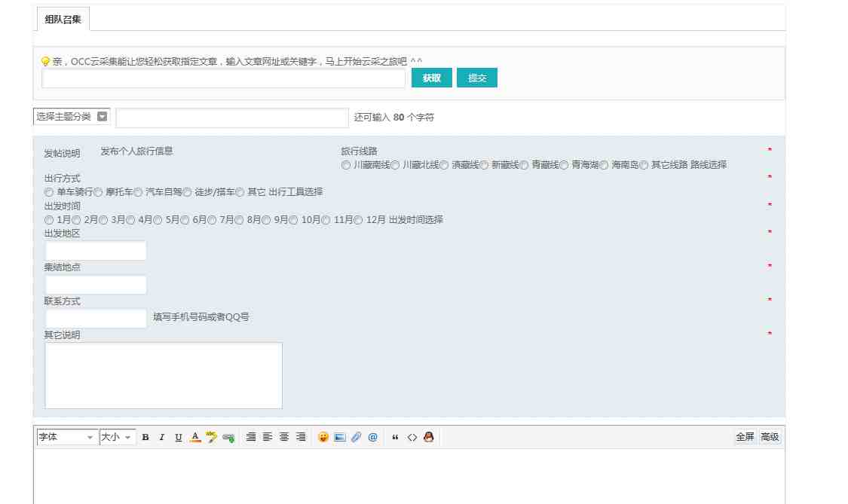The image size is (848, 504).
Task: Click the auto-format paragraph icon
Action: tap(251, 437)
